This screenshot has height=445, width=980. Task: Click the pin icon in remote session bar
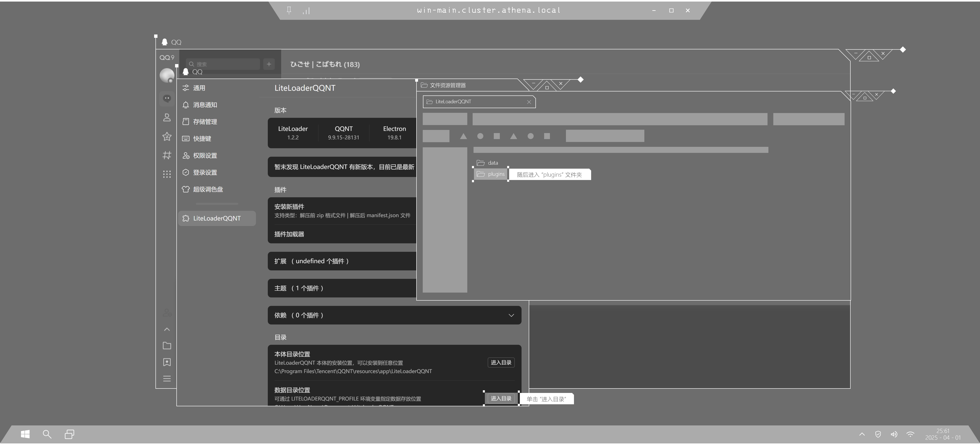pyautogui.click(x=289, y=10)
